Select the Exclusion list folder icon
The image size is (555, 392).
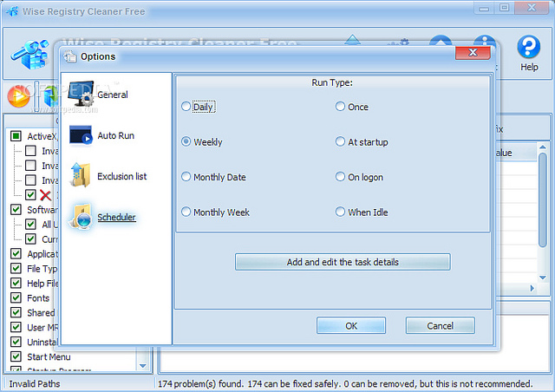(81, 175)
